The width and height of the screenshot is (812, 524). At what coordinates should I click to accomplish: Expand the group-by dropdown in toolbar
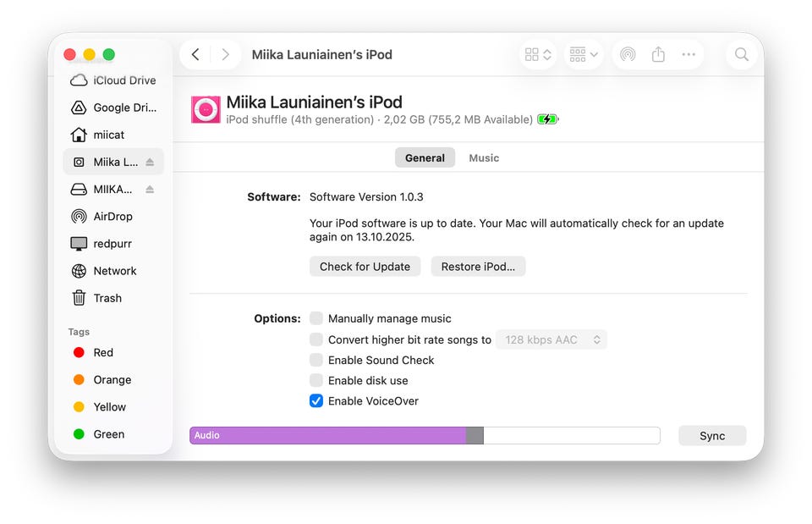[584, 54]
